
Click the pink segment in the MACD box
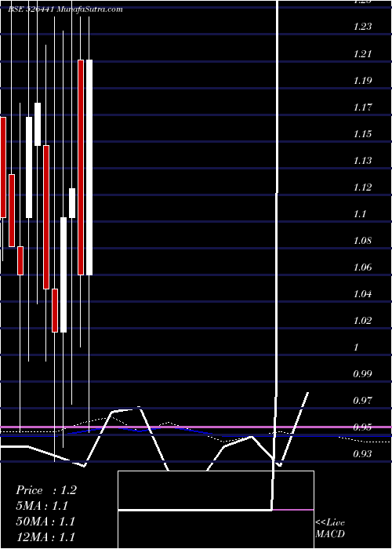[293, 510]
